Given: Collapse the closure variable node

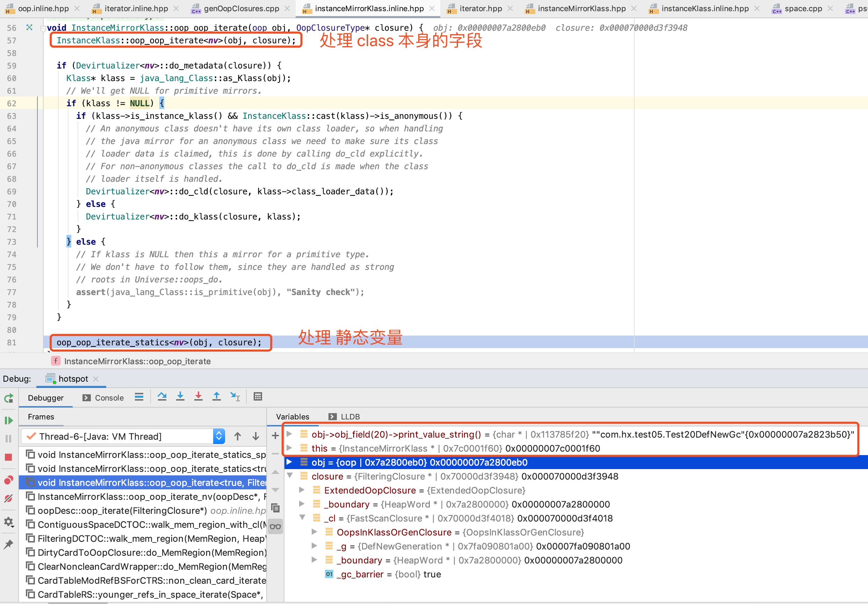Looking at the screenshot, I should pos(290,476).
